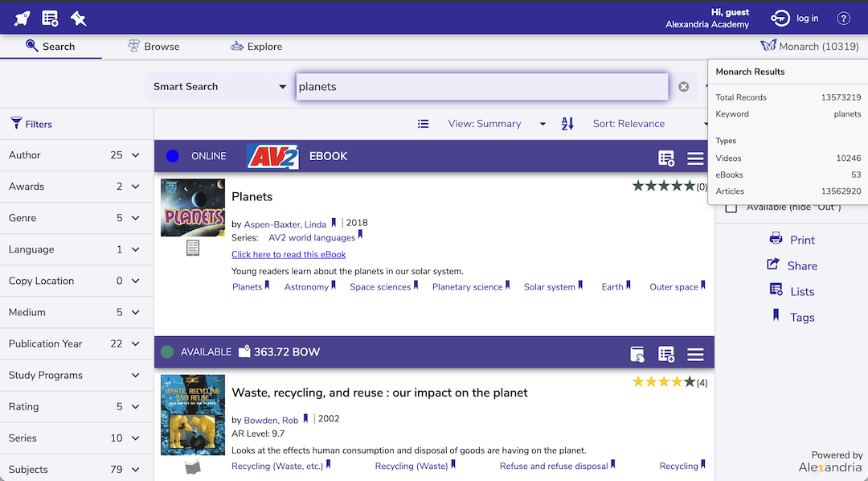
Task: Switch to the Browse tab
Action: 154,47
